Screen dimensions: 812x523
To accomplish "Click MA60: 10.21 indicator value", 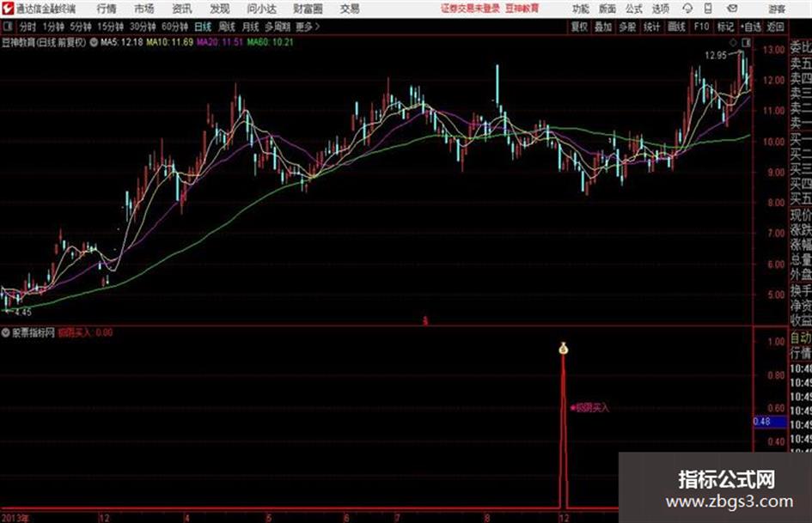I will pos(270,42).
